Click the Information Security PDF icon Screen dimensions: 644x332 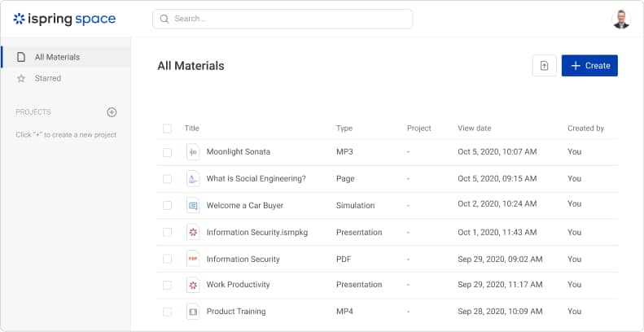[193, 260]
